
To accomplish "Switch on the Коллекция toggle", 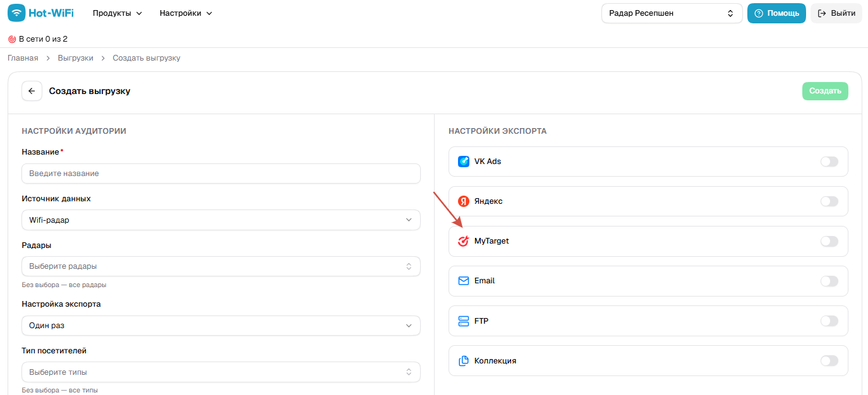I will (x=829, y=361).
